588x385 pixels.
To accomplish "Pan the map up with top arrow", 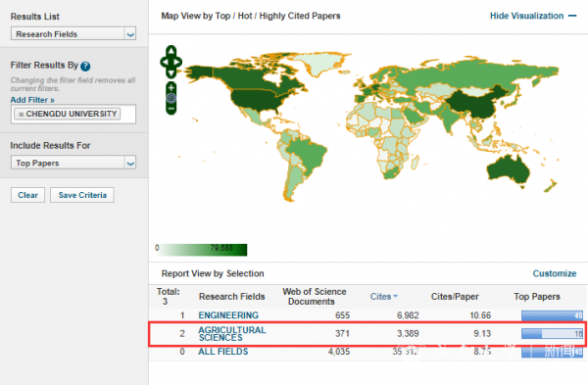I will pos(171,51).
